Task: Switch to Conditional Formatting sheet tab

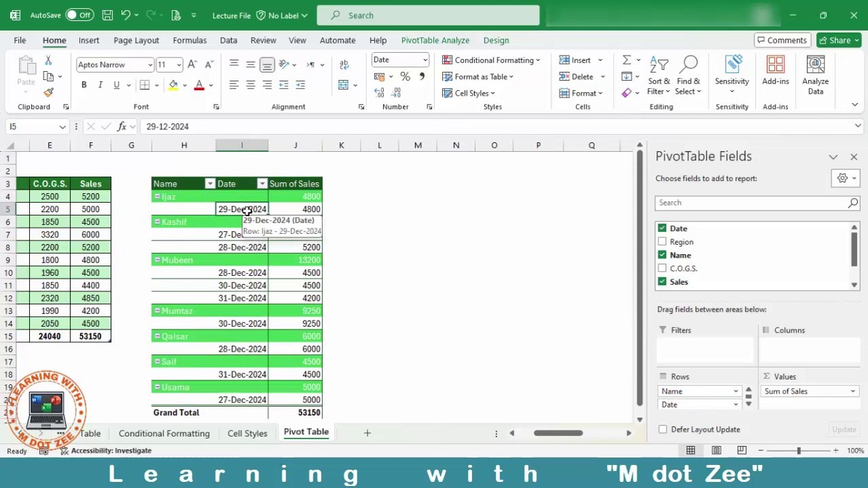Action: (x=164, y=433)
